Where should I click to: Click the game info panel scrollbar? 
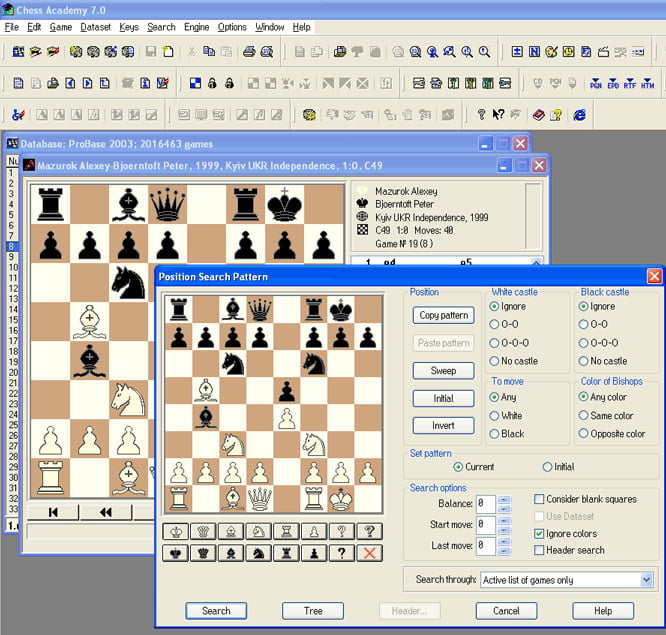tap(533, 216)
